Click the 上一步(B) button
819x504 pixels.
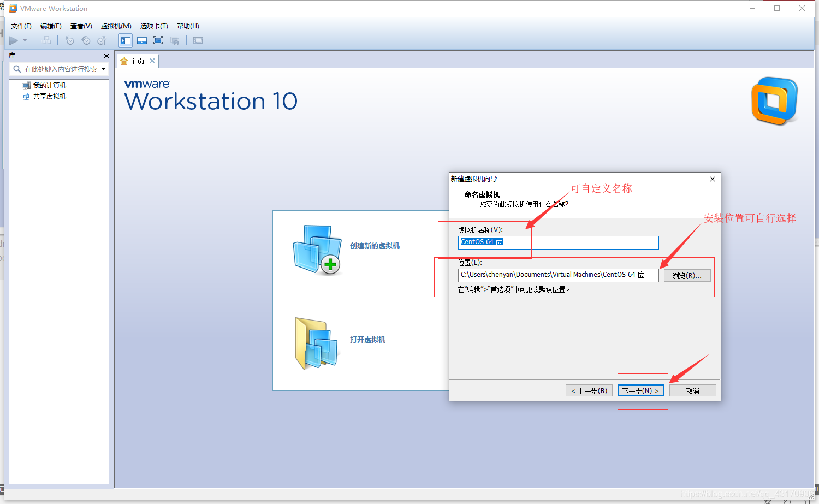(589, 391)
